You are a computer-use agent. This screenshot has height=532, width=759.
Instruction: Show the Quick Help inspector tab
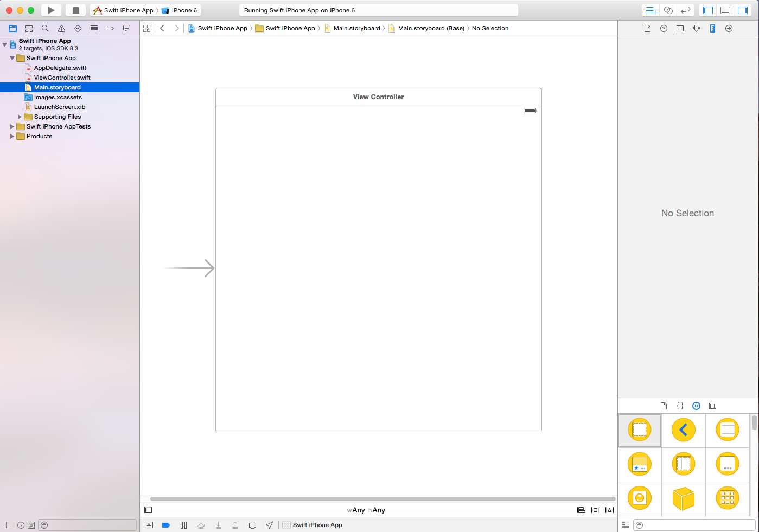tap(664, 28)
